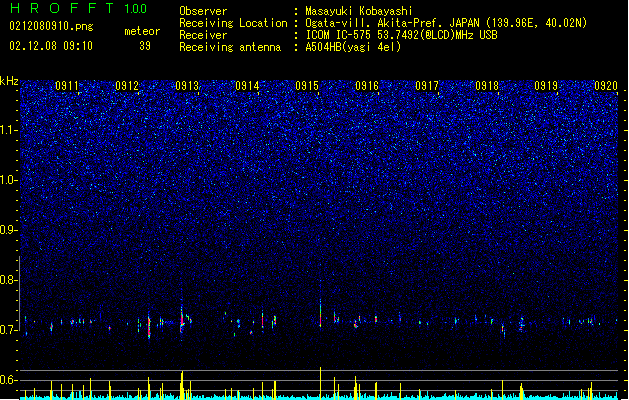Click the meteor count 39

pos(145,46)
